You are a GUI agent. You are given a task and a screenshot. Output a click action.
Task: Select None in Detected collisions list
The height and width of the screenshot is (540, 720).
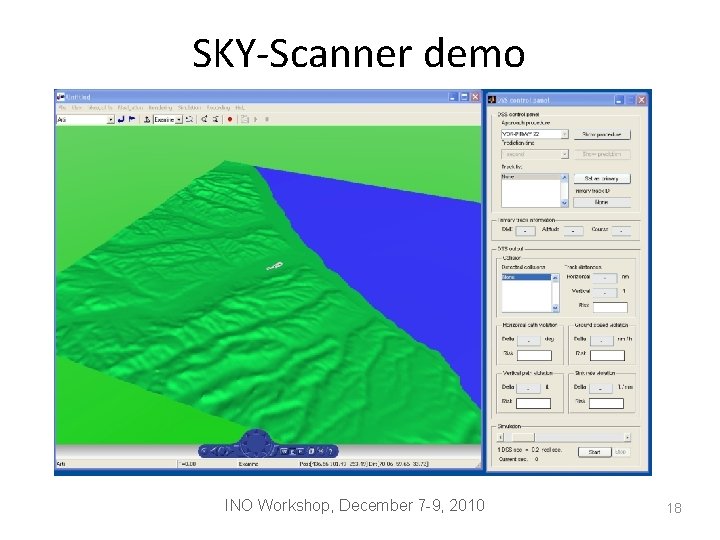[526, 277]
